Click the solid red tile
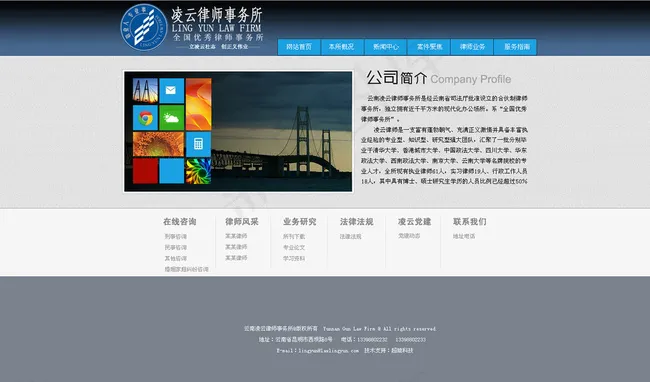 [x=145, y=171]
